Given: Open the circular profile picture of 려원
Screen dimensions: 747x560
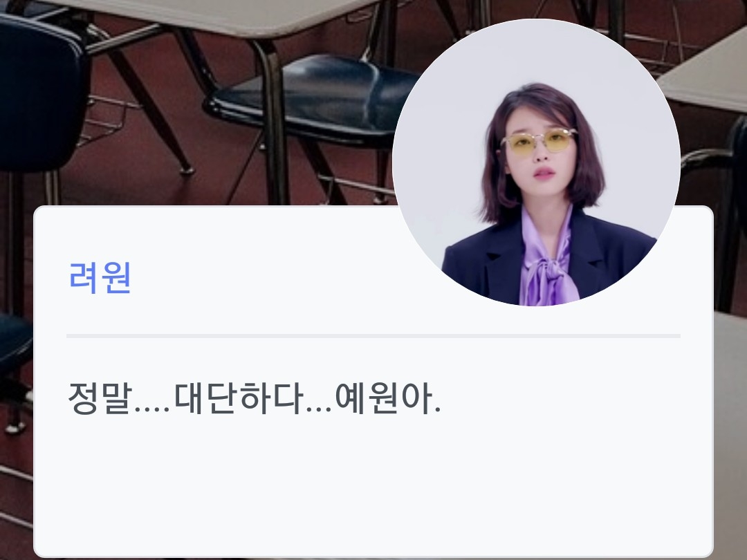Looking at the screenshot, I should (536, 162).
